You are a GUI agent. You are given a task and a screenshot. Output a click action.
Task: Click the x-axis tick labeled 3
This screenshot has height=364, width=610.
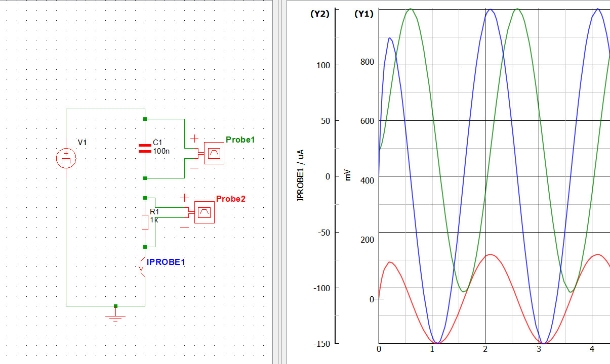tap(539, 349)
